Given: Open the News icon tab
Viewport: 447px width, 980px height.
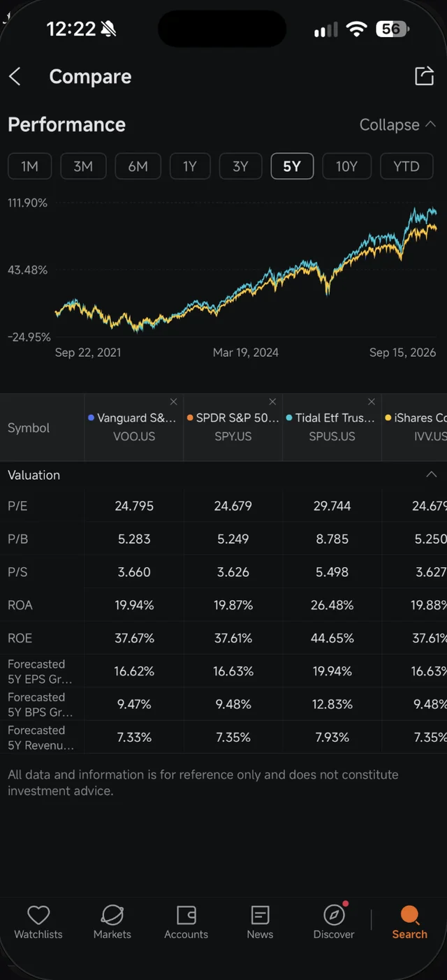Looking at the screenshot, I should (260, 922).
